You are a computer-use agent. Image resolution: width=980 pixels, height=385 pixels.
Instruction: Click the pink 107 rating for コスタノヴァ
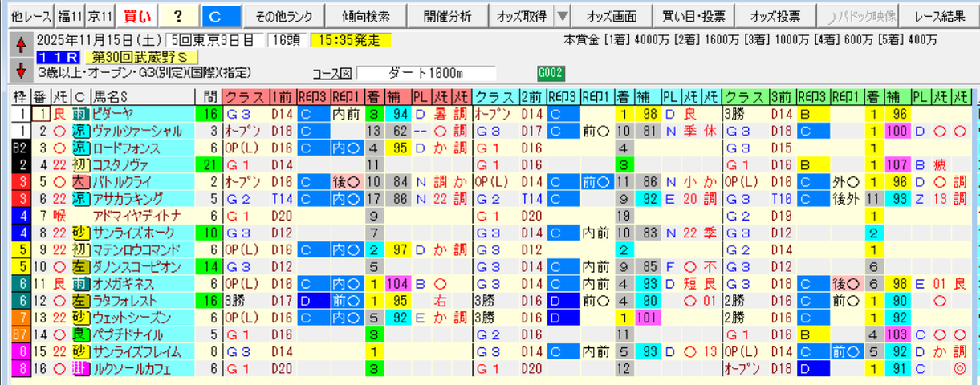(898, 164)
